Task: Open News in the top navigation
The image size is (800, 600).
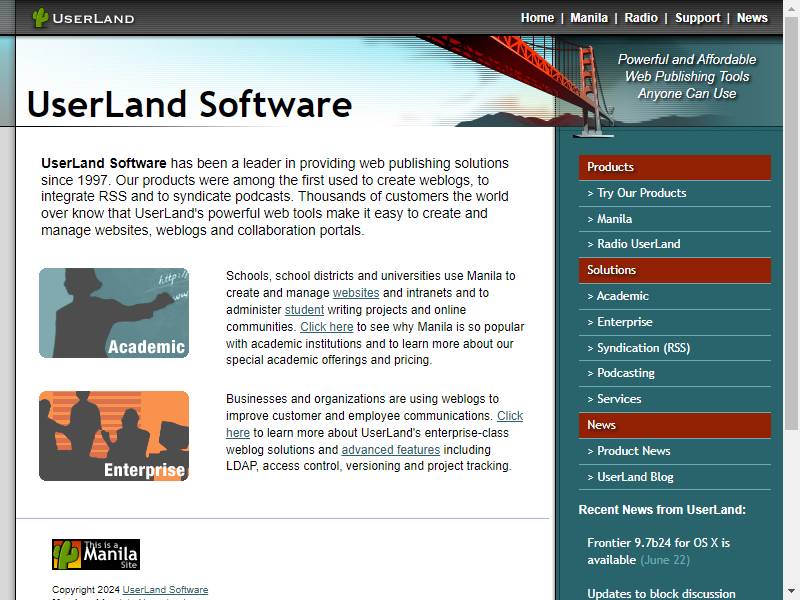Action: point(752,18)
